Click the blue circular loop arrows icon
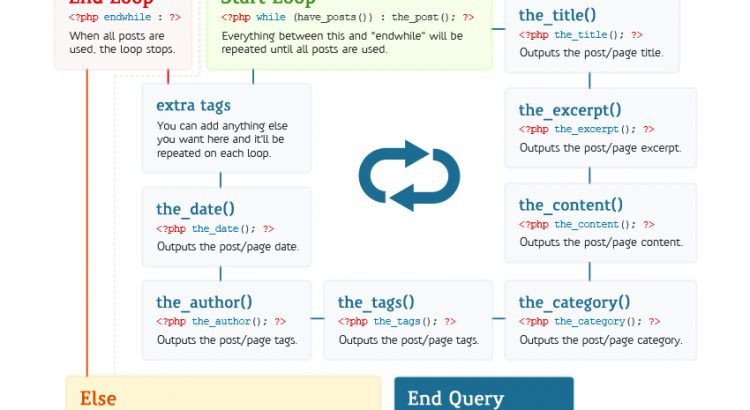This screenshot has height=410, width=750. pyautogui.click(x=409, y=176)
